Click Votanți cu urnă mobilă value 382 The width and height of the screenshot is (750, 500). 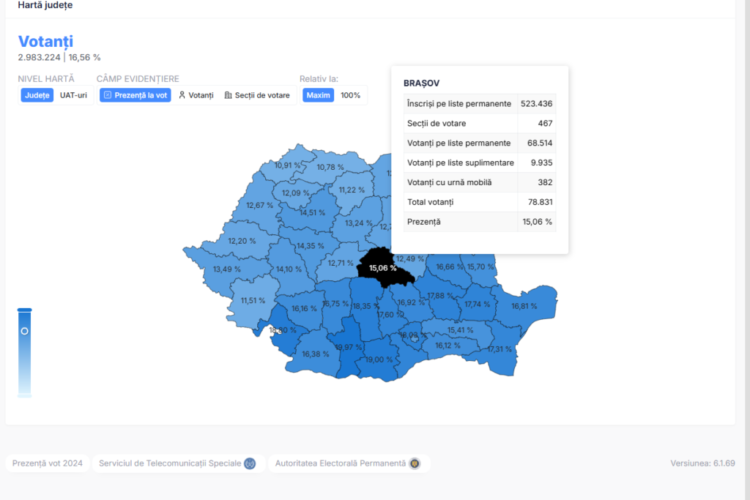click(545, 182)
